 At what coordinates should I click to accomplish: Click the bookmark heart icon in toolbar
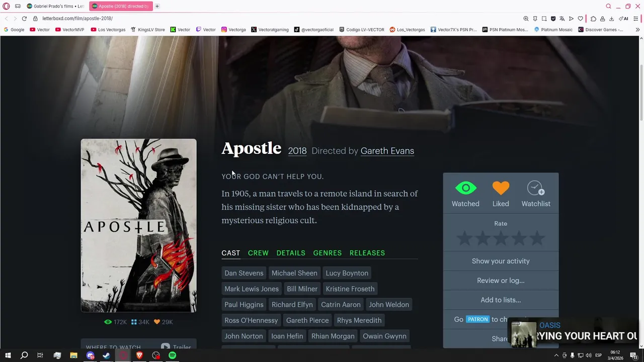(x=580, y=19)
